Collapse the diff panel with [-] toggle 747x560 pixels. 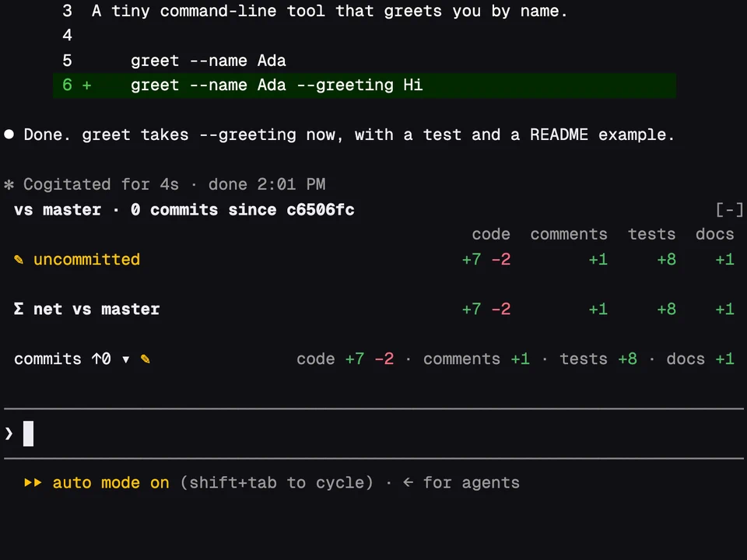point(729,209)
